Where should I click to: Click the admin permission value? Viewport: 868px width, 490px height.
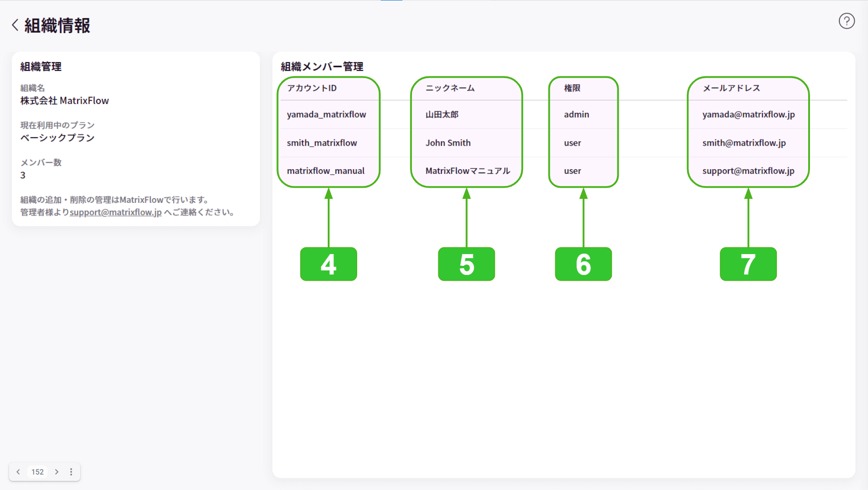click(x=577, y=114)
